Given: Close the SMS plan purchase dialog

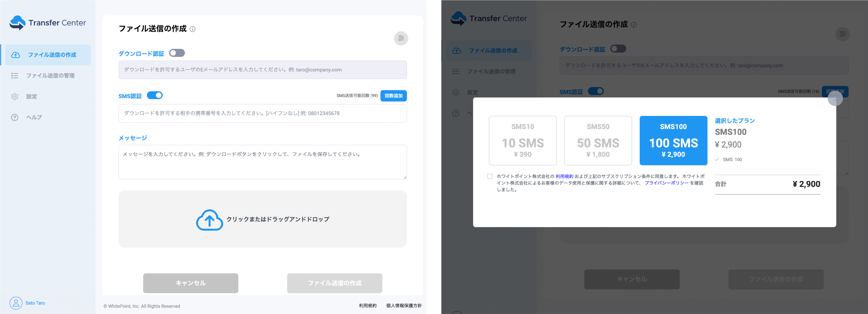Looking at the screenshot, I should 835,98.
